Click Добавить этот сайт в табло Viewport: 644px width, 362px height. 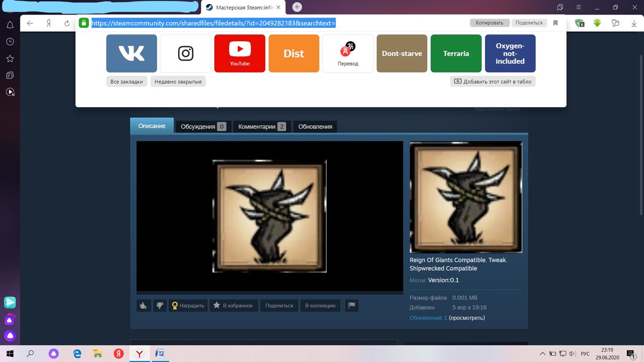[x=493, y=81]
